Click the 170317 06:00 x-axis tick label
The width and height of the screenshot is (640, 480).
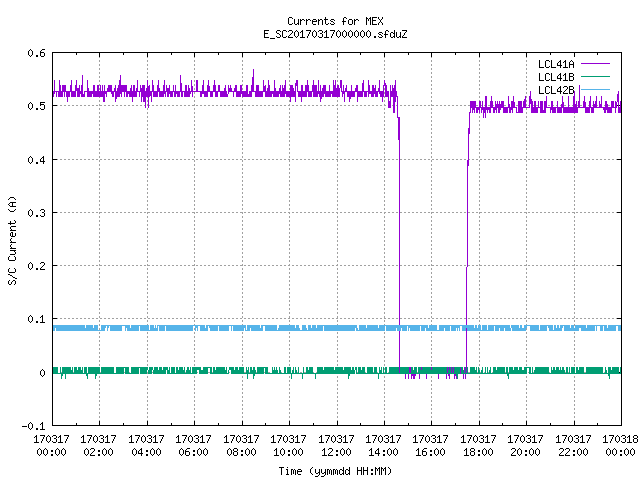(x=193, y=445)
